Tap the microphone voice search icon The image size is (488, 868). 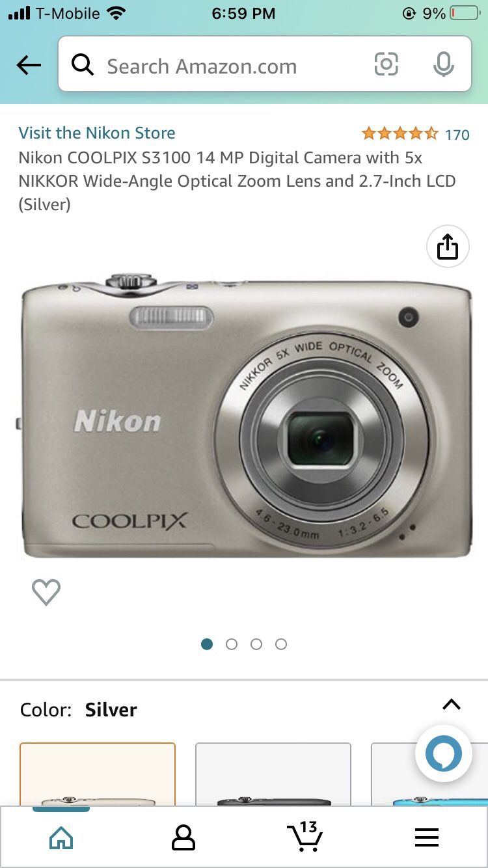443,64
